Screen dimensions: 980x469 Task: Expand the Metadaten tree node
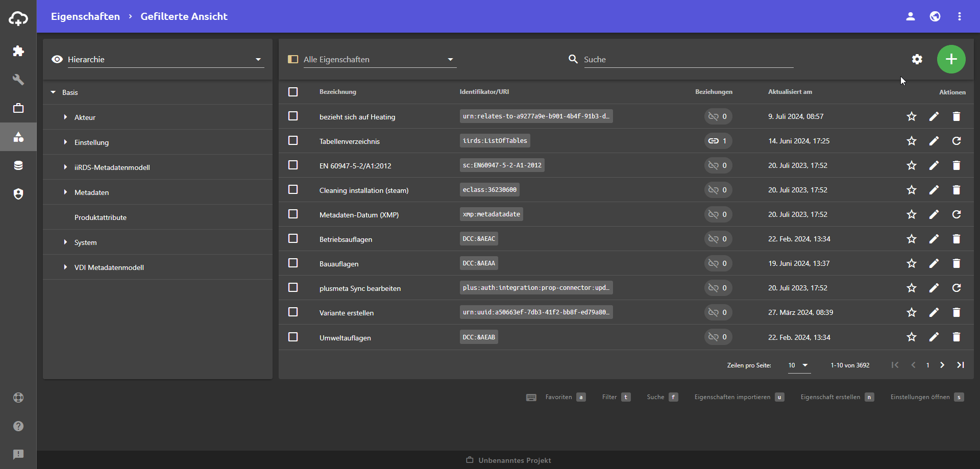[65, 192]
